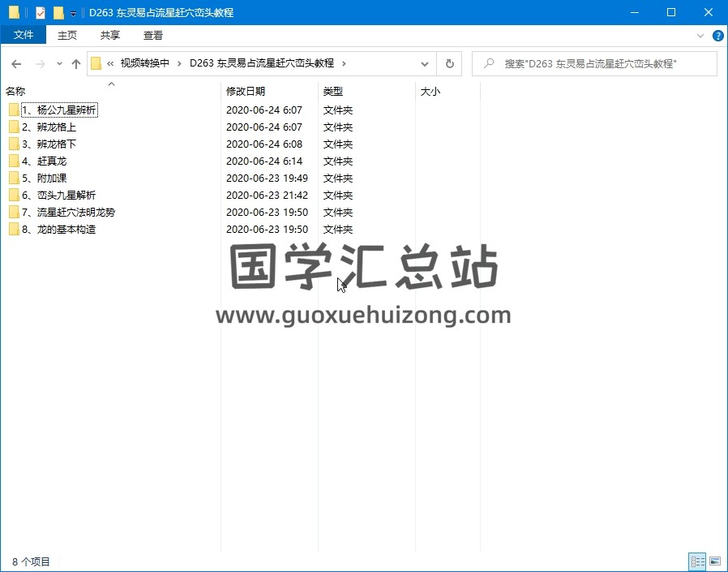Switch to Details view layout
This screenshot has width=728, height=572.
tap(697, 561)
